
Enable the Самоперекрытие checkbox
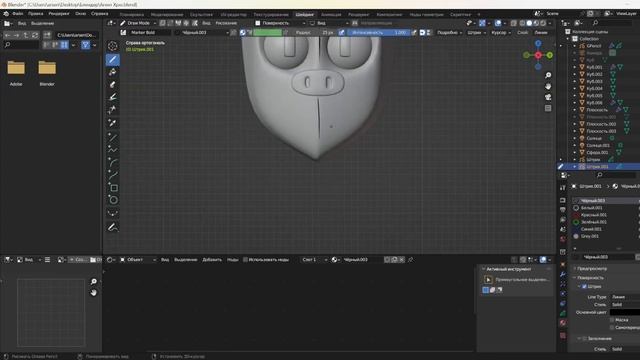[611, 327]
